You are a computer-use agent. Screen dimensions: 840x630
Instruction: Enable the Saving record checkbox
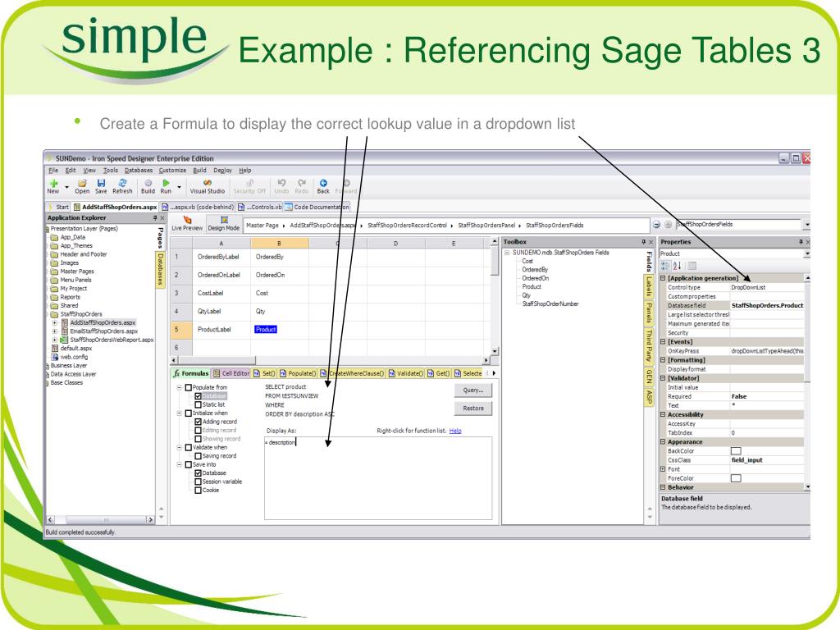pos(199,456)
